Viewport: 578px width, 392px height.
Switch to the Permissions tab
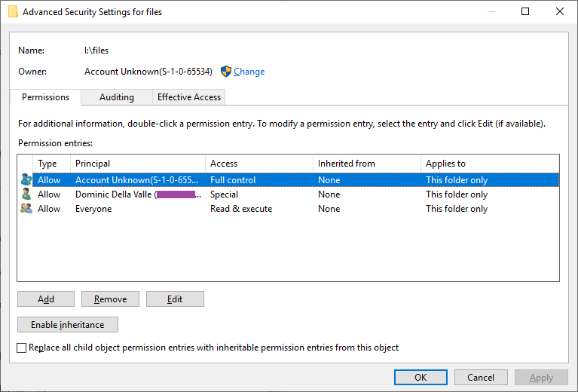click(x=45, y=97)
